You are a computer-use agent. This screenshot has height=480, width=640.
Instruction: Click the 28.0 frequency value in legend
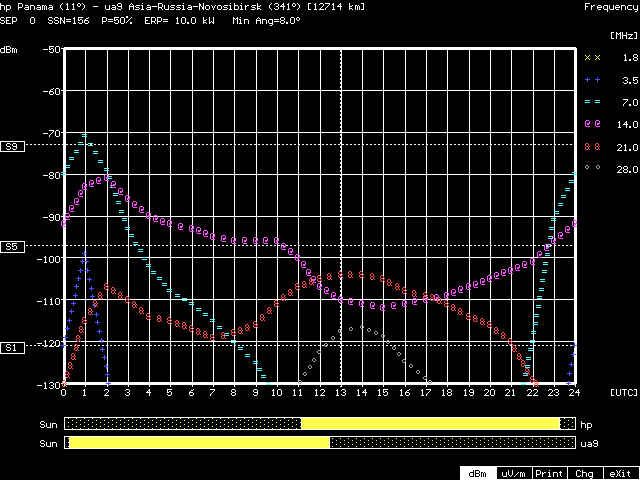click(x=627, y=169)
